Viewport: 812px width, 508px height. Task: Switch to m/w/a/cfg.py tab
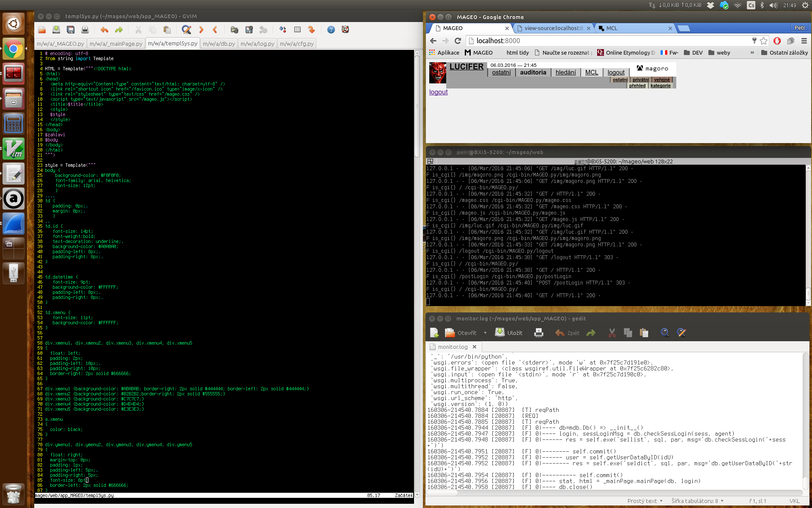pyautogui.click(x=297, y=44)
